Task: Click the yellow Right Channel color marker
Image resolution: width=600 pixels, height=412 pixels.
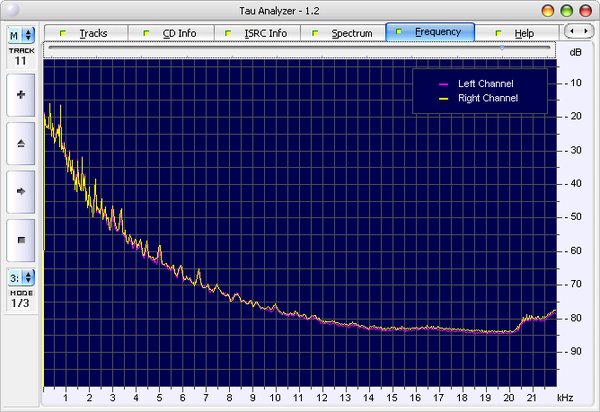Action: tap(443, 99)
